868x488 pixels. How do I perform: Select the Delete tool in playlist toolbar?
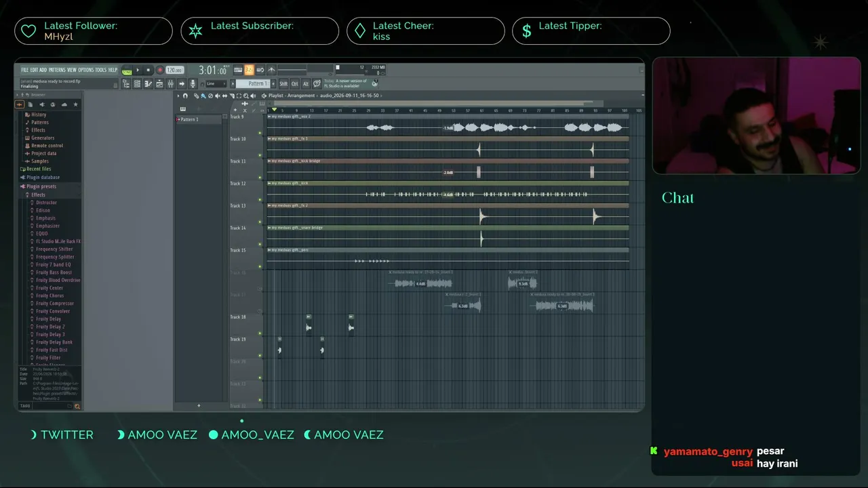pos(210,96)
